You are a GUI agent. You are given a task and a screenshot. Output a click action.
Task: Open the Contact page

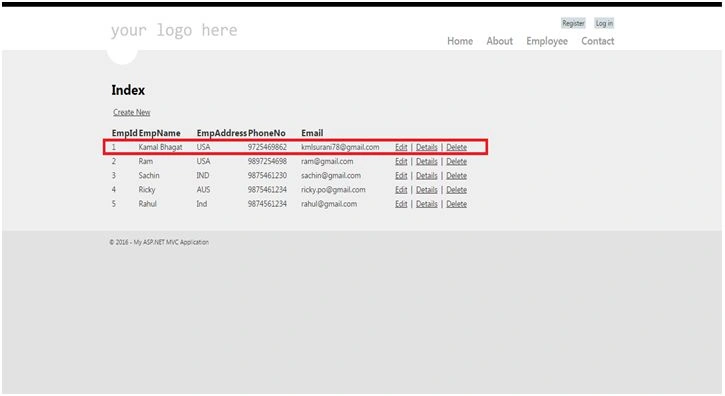click(597, 41)
